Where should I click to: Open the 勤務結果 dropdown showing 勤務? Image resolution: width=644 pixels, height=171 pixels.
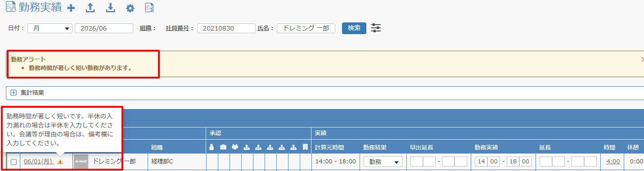tap(383, 162)
